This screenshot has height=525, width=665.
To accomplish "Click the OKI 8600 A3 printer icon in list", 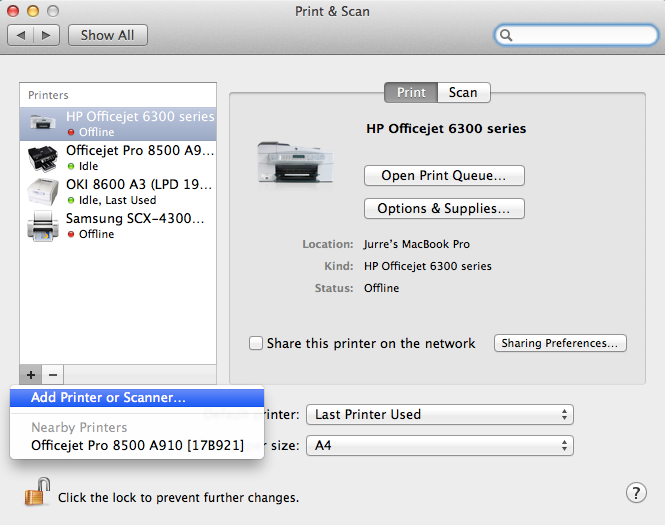I will [42, 192].
